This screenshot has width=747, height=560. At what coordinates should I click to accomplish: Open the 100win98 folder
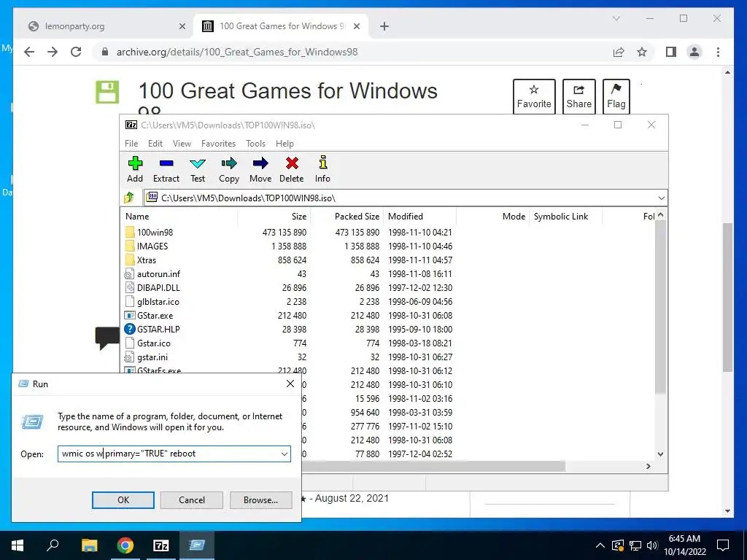(x=155, y=233)
